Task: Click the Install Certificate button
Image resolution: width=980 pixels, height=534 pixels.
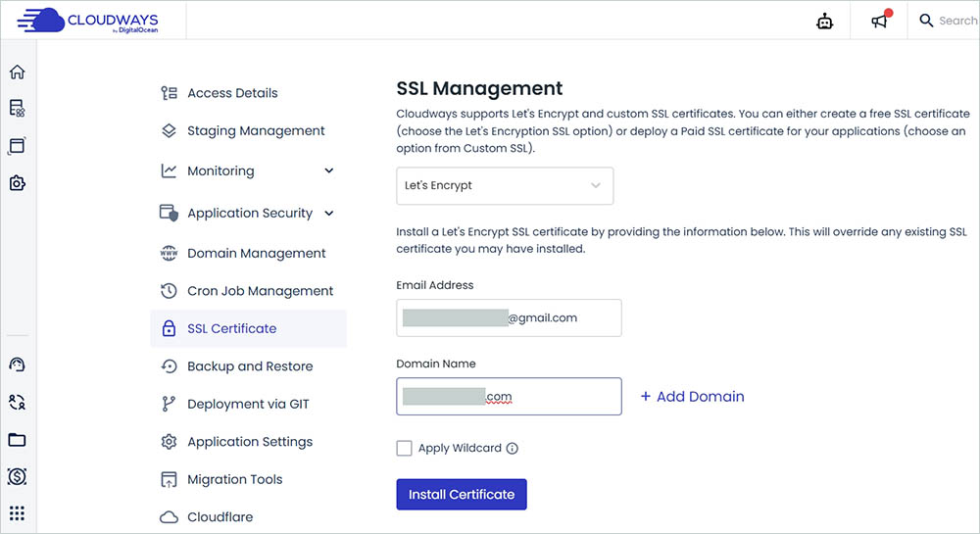Action: pyautogui.click(x=462, y=494)
